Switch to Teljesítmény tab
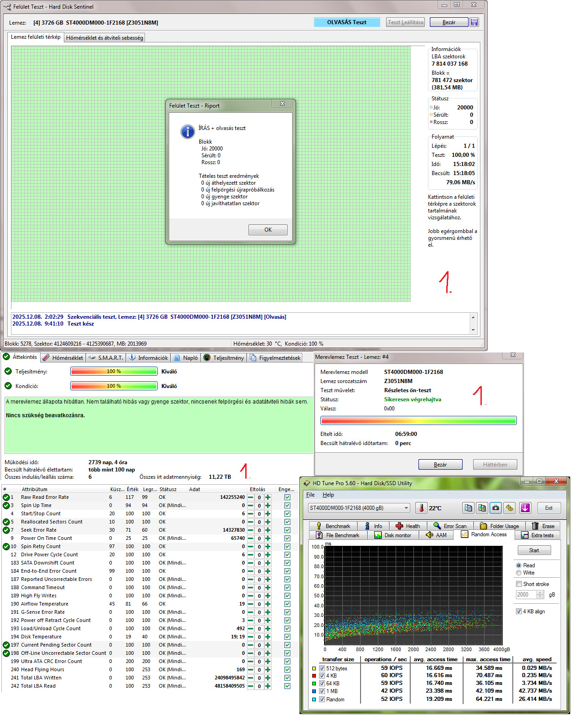Viewport: 588px width, 715px height. tap(224, 358)
